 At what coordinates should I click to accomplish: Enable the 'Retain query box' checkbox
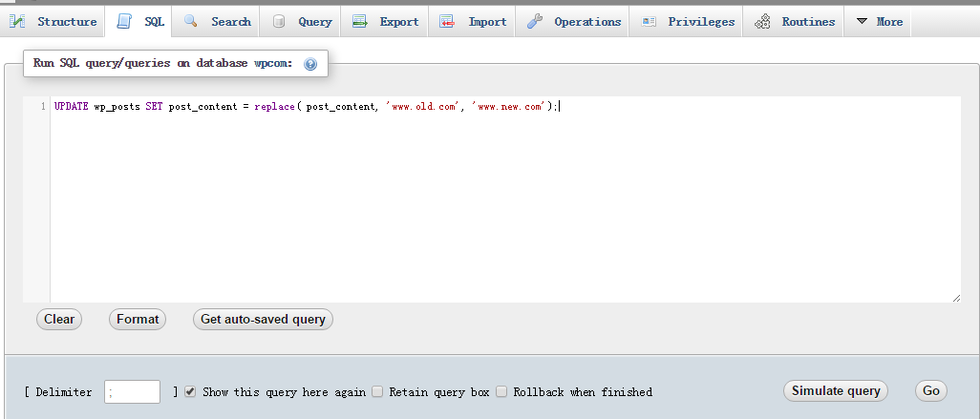coord(377,391)
